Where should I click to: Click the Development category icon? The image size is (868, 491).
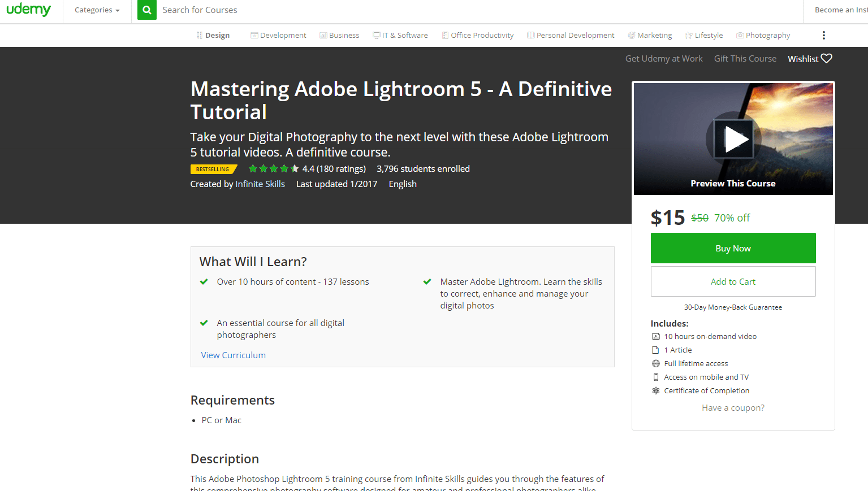coord(254,35)
